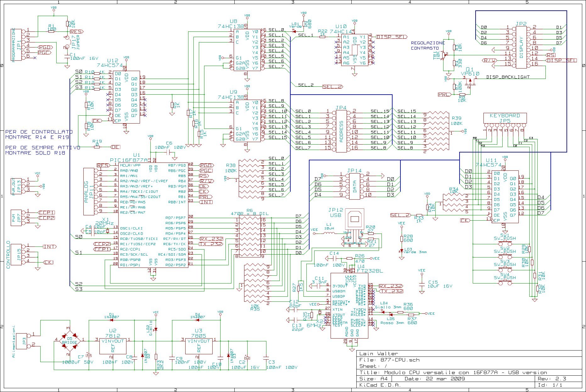Screen dimensions: 586x392
Task: Click the U2 7812 voltage regulator
Action: pyautogui.click(x=113, y=346)
